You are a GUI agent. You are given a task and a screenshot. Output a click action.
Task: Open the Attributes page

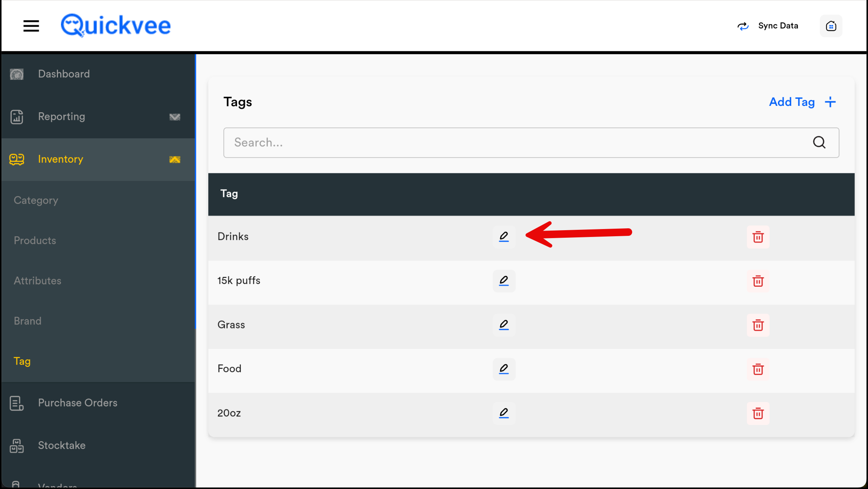click(x=38, y=281)
